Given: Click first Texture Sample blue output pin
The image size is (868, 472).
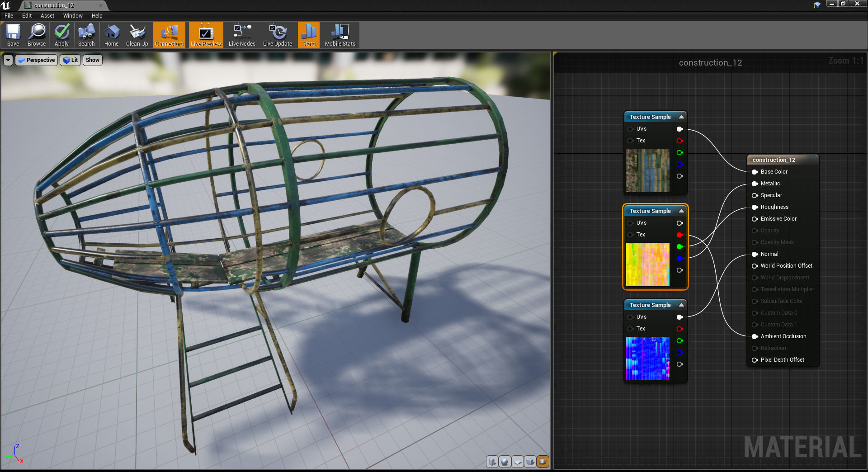Looking at the screenshot, I should 679,164.
